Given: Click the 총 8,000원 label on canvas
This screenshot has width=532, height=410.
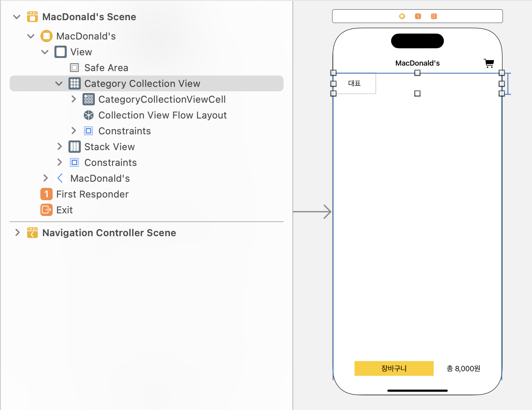Looking at the screenshot, I should [464, 368].
